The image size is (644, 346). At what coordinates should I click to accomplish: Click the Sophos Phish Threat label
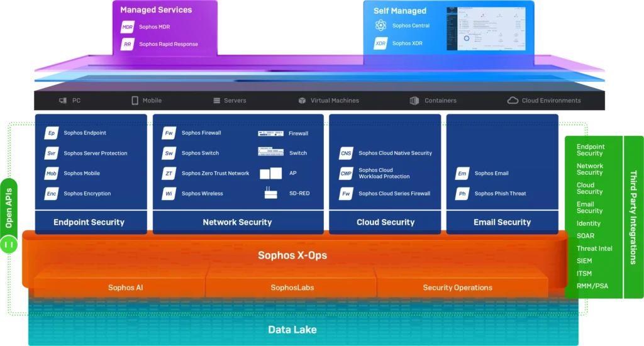500,194
